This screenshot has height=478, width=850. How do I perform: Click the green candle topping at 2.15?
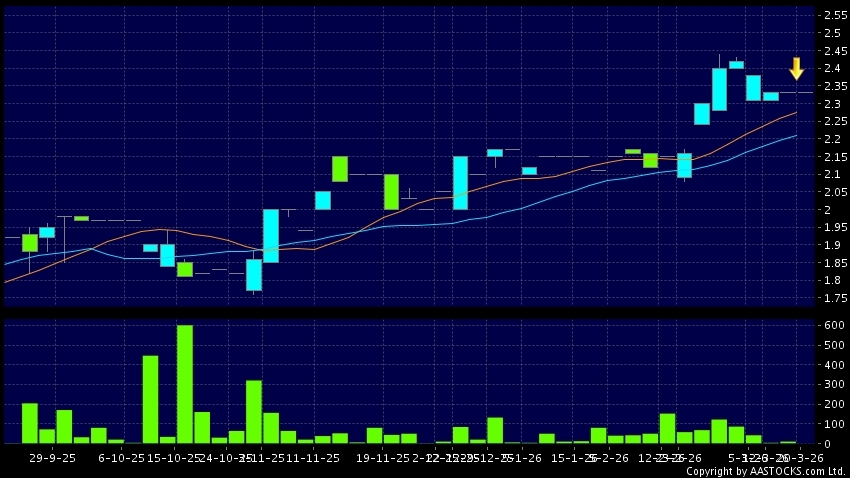coord(340,169)
